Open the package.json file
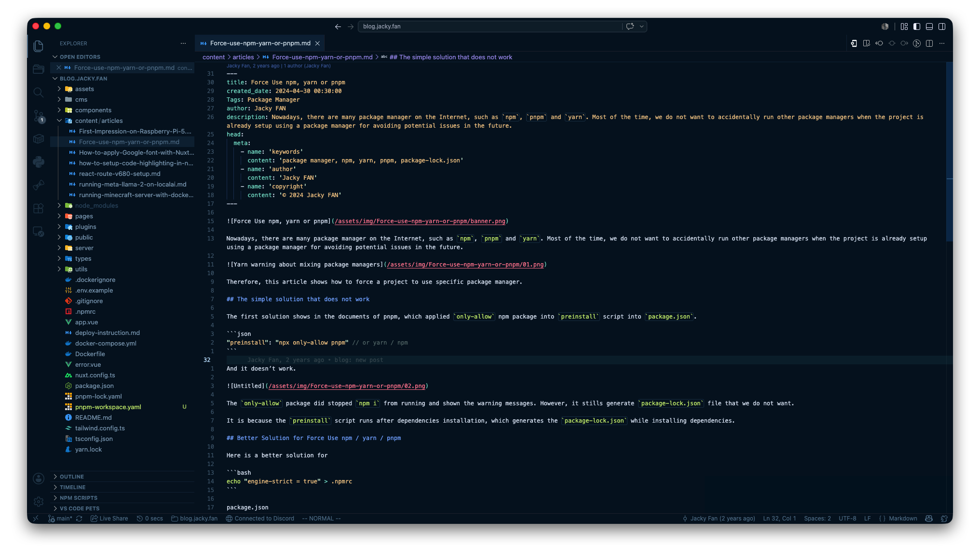Viewport: 980px width, 560px height. point(123,386)
